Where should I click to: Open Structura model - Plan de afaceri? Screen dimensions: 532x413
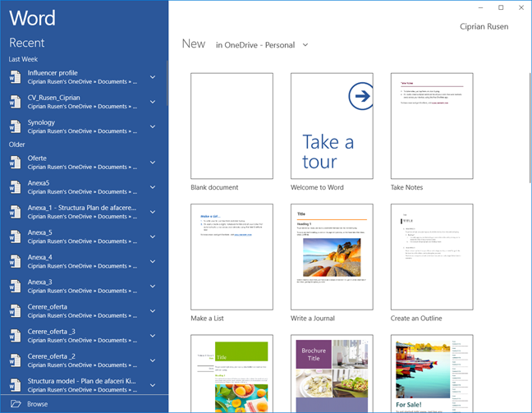84,386
